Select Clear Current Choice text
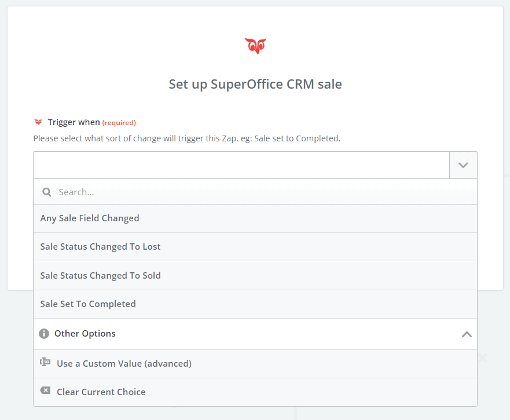The height and width of the screenshot is (420, 510). click(x=101, y=392)
